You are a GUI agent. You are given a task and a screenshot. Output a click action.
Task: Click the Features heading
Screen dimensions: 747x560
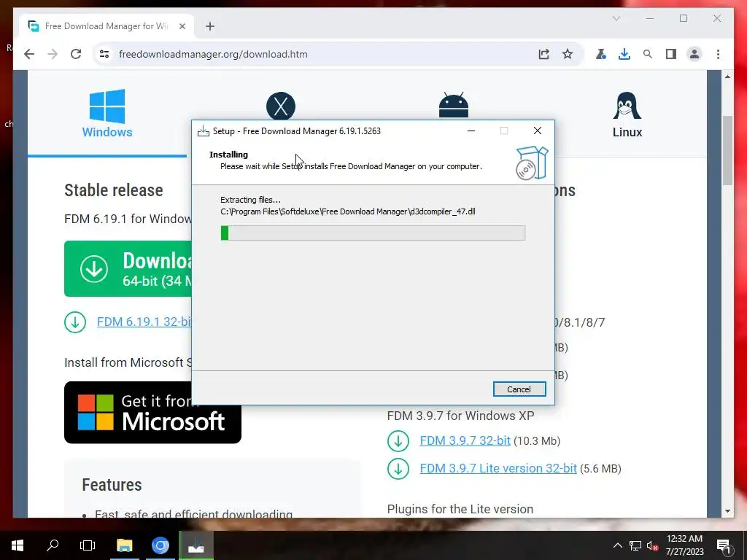pyautogui.click(x=112, y=485)
